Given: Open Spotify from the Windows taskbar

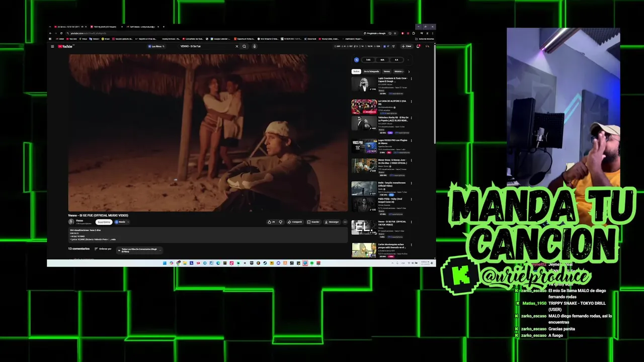Looking at the screenshot, I should coord(311,263).
